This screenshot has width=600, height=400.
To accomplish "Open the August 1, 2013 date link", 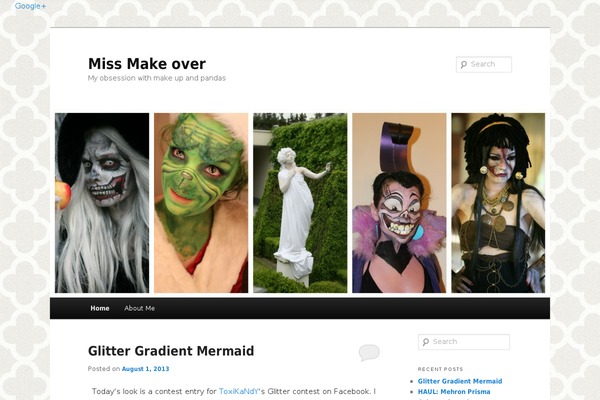I will pyautogui.click(x=145, y=369).
